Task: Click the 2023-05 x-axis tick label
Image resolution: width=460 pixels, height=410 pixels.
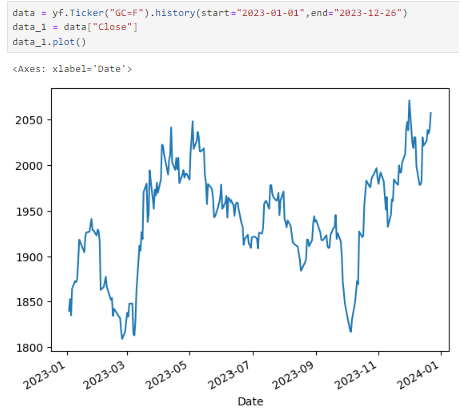Action: (166, 374)
